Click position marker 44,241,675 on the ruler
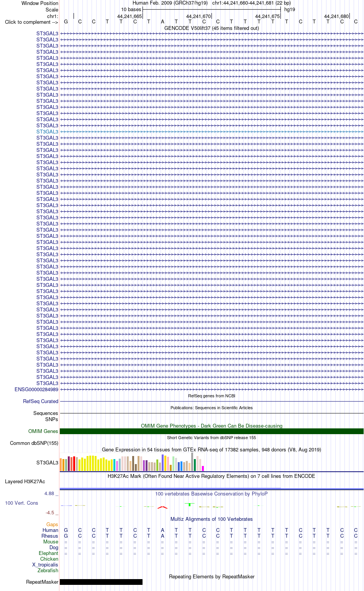Viewport: 364px width, 591px height. coord(267,16)
